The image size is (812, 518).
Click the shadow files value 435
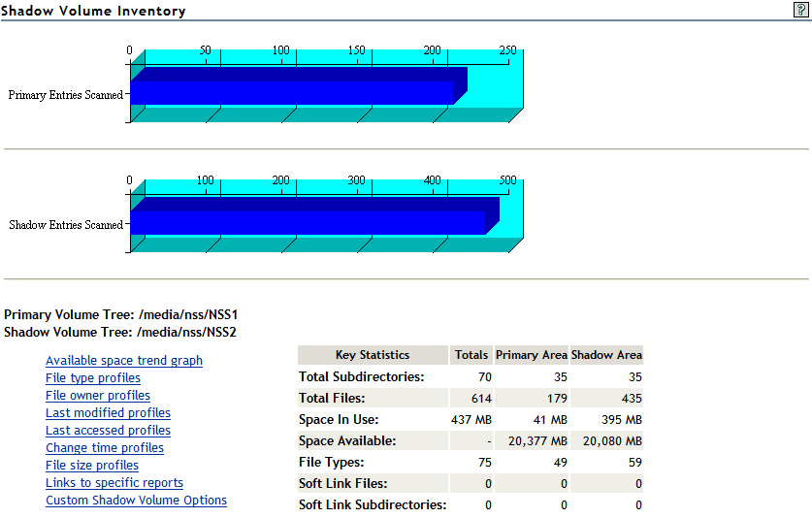click(x=632, y=399)
